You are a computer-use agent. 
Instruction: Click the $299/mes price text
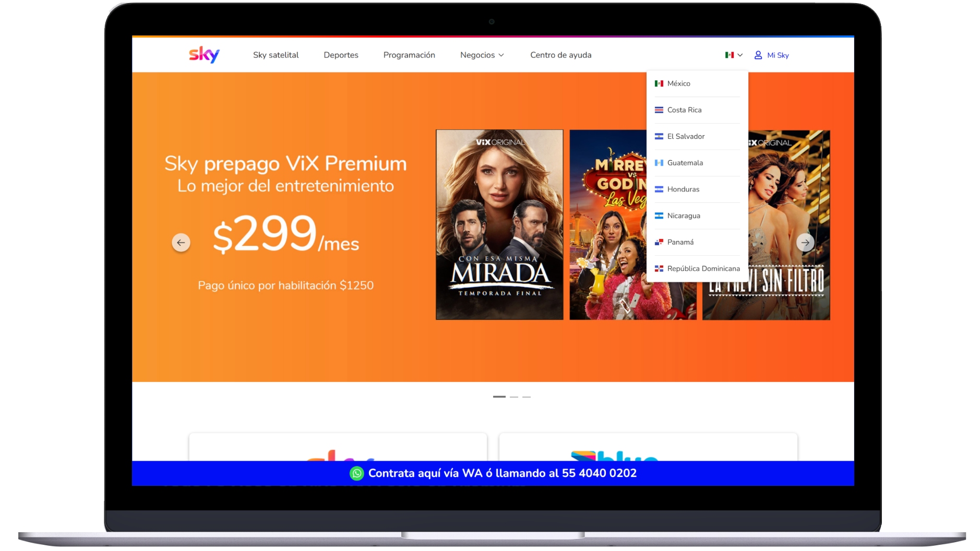[x=286, y=234]
